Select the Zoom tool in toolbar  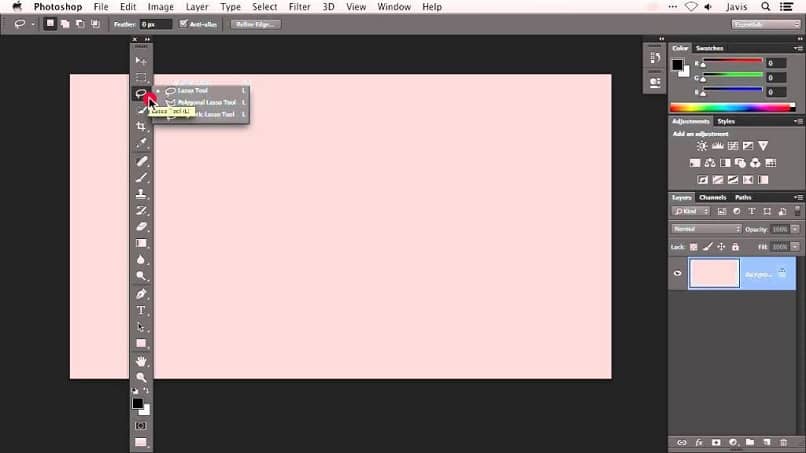coord(141,378)
